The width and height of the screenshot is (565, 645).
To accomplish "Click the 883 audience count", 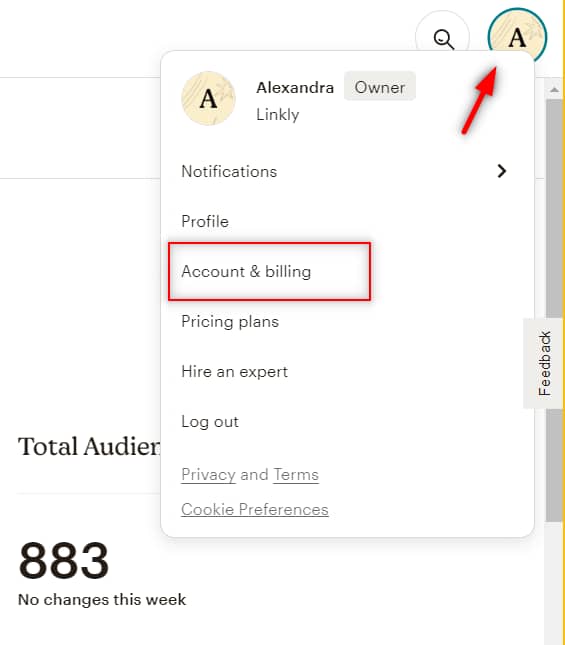I will point(64,560).
